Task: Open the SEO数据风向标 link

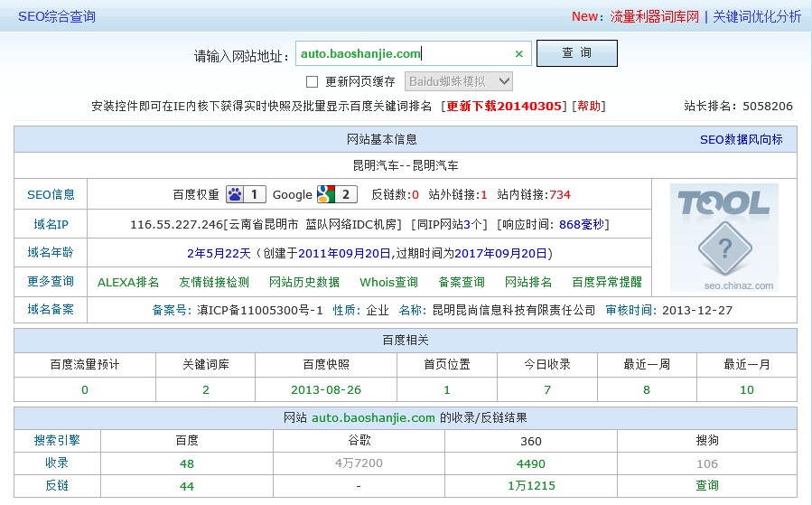Action: [741, 140]
